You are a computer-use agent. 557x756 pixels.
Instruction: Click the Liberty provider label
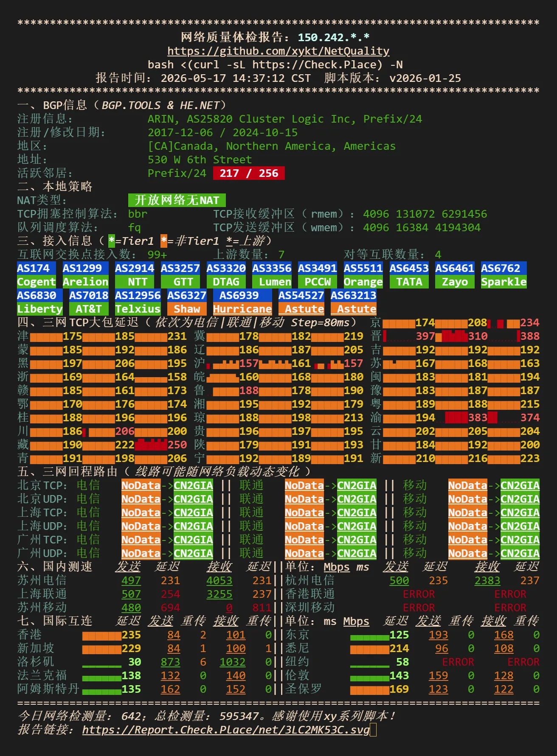pyautogui.click(x=40, y=309)
